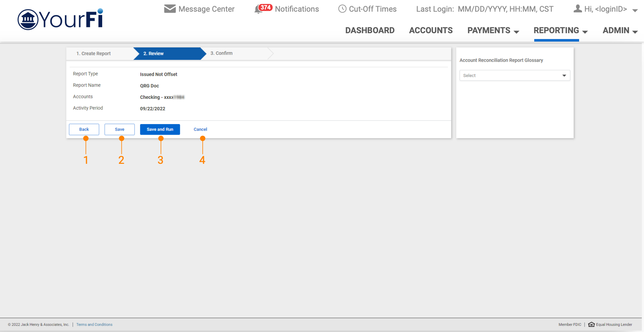The width and height of the screenshot is (644, 332).
Task: Navigate to ACCOUNTS in the menu
Action: [x=431, y=31]
